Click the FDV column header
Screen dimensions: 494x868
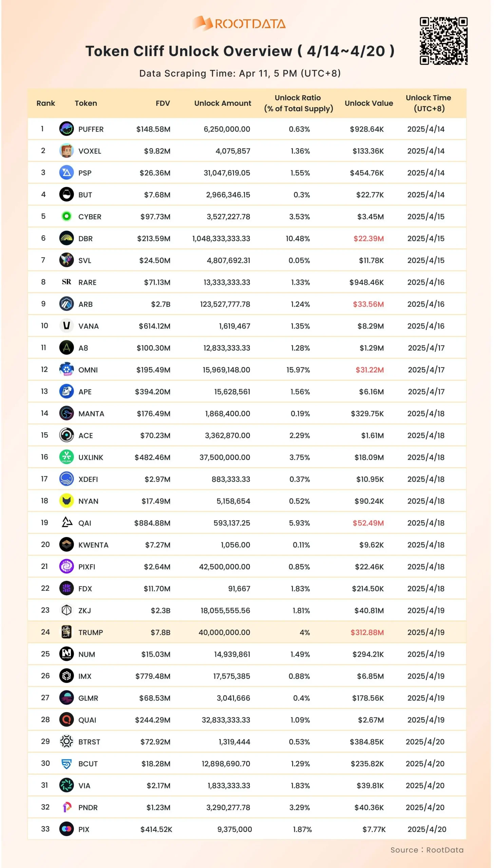pos(163,103)
